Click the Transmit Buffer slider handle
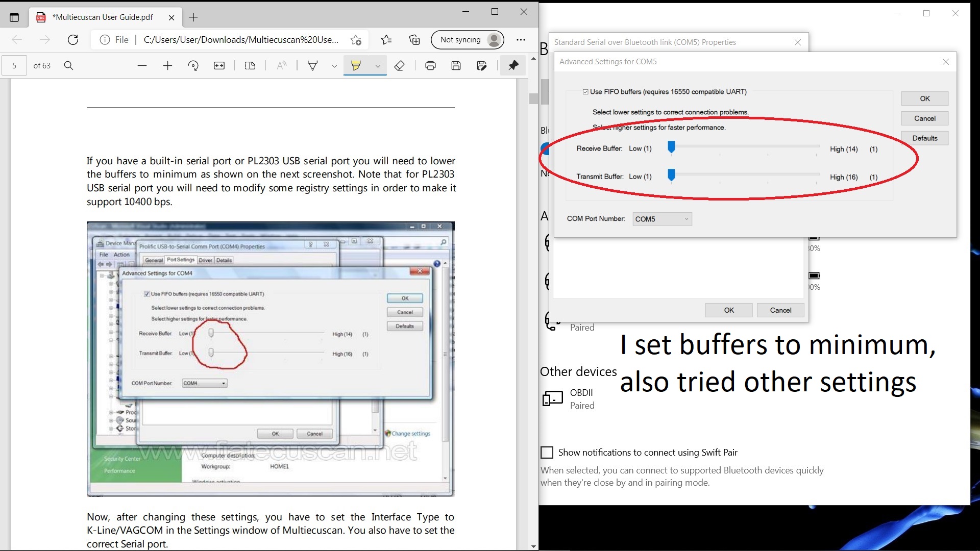Screen dimensions: 980x551 (671, 176)
